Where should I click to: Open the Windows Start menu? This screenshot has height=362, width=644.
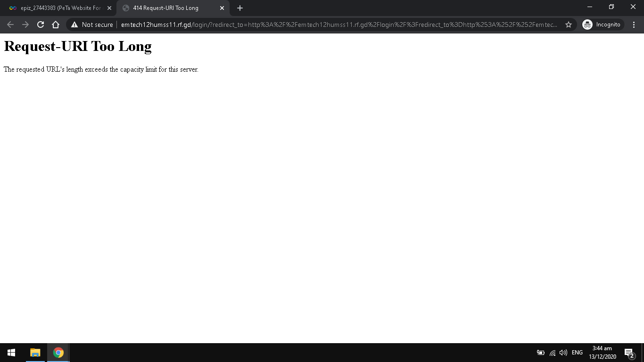click(11, 353)
